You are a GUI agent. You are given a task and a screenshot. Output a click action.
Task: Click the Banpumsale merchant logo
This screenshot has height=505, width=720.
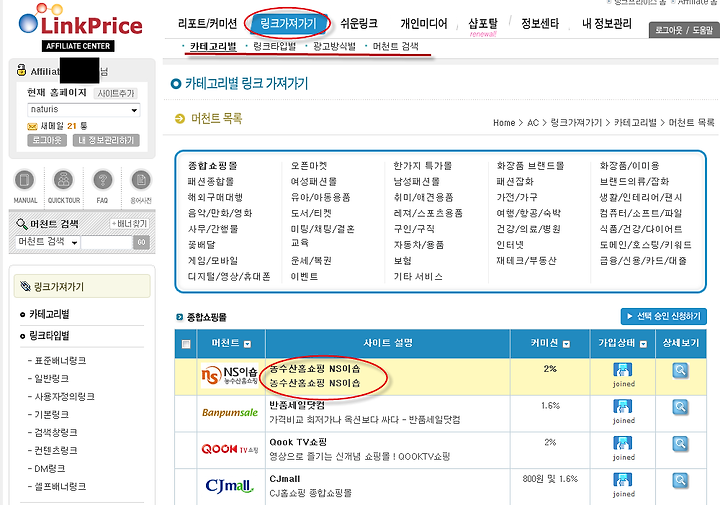click(230, 412)
